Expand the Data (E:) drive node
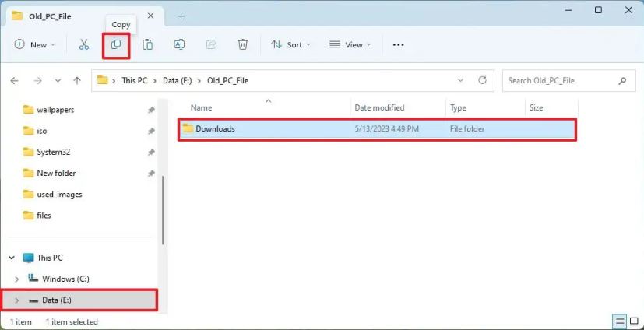 click(17, 300)
